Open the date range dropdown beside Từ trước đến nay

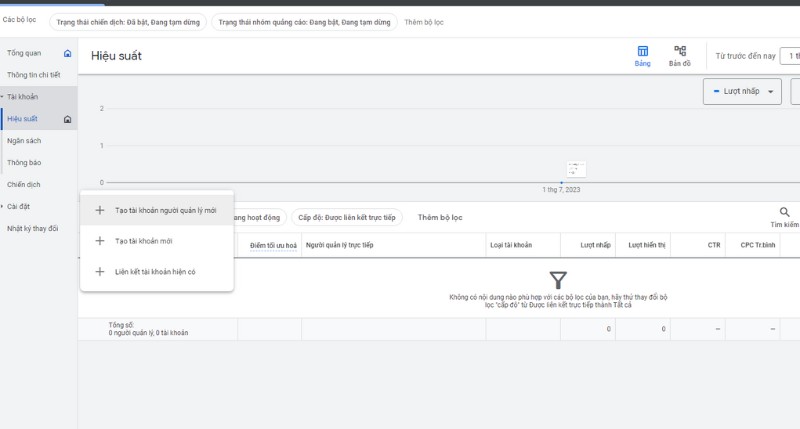coord(789,56)
